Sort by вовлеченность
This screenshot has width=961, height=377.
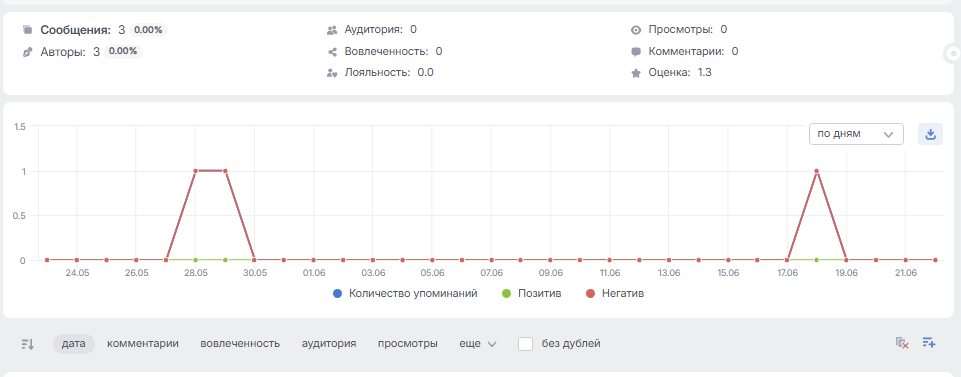(x=240, y=344)
